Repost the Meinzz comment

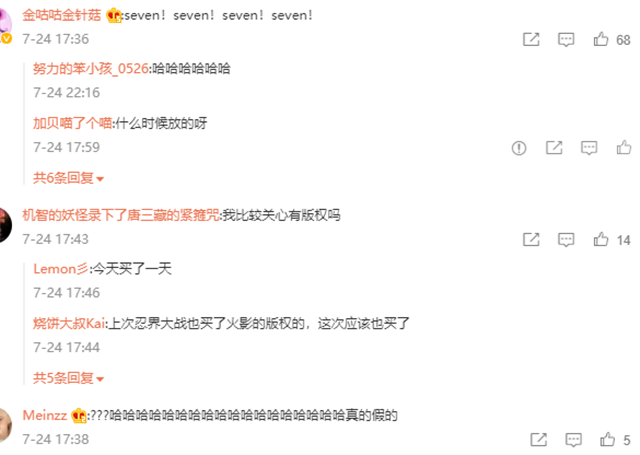tap(538, 439)
